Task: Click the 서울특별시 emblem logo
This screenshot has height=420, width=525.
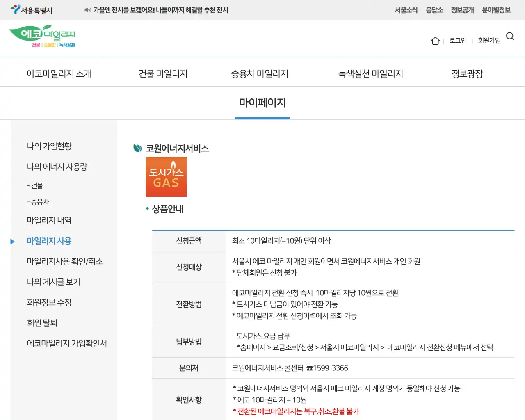Action: coord(32,10)
